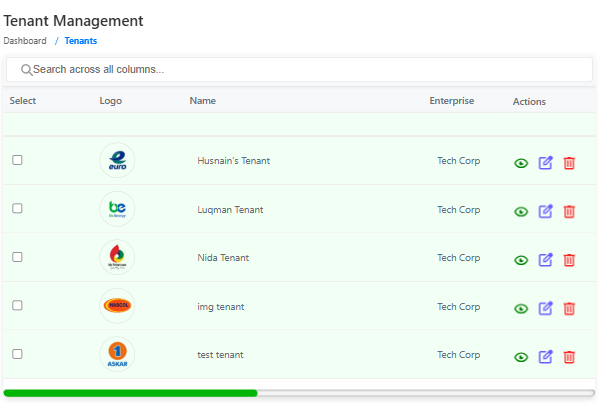This screenshot has height=405, width=606.
Task: Open edit form for img tenant
Action: pyautogui.click(x=545, y=308)
